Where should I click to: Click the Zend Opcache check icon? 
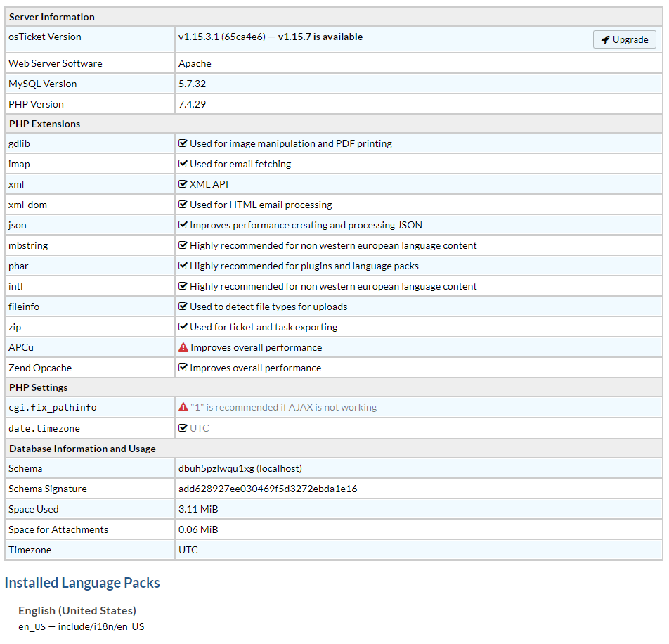point(183,368)
